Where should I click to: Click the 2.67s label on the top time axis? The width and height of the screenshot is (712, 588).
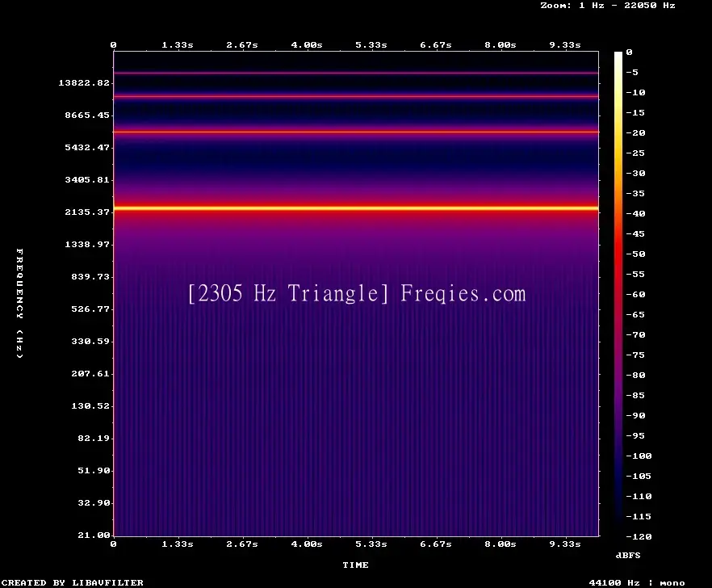242,45
